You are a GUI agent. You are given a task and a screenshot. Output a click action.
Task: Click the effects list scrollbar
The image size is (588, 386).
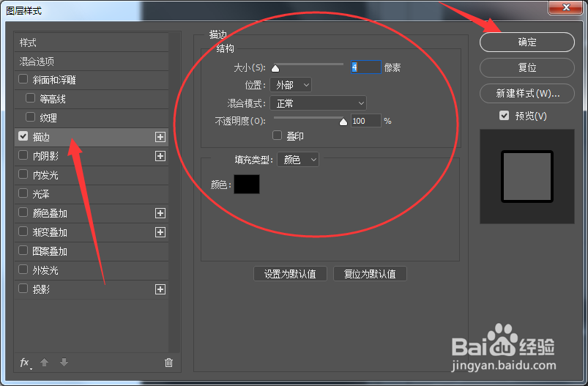pos(174,193)
